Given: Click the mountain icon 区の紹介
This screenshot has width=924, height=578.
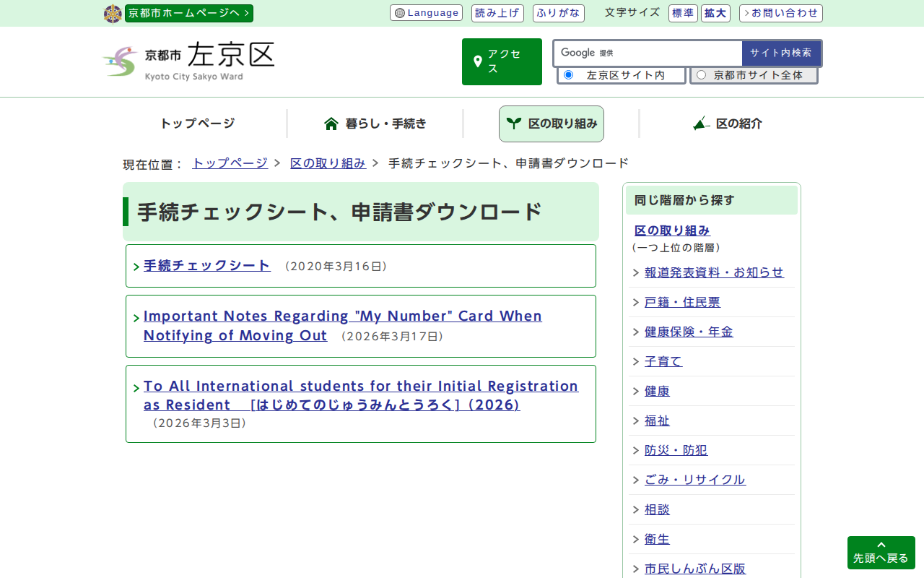Looking at the screenshot, I should click(728, 124).
